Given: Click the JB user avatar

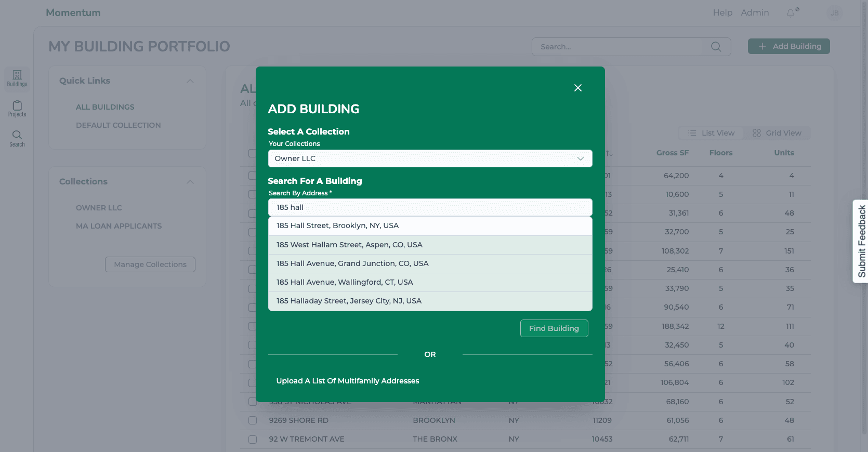Looking at the screenshot, I should (x=835, y=13).
